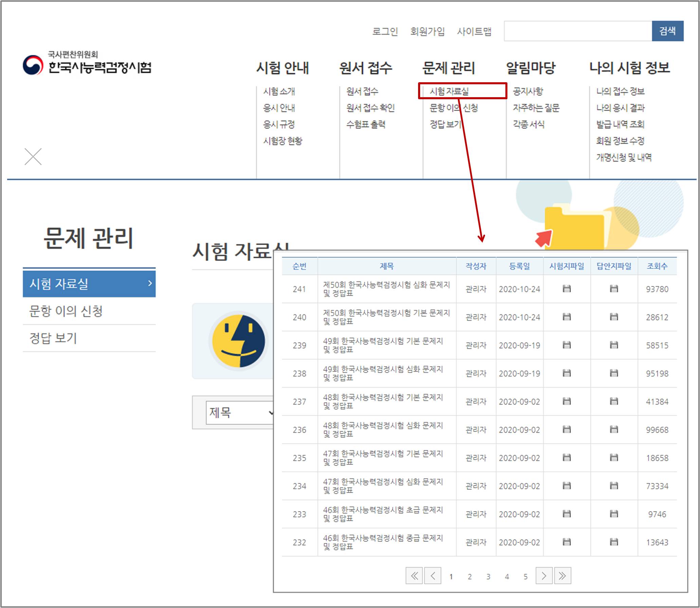Download exam file for row 233
The image size is (700, 608).
pyautogui.click(x=567, y=514)
